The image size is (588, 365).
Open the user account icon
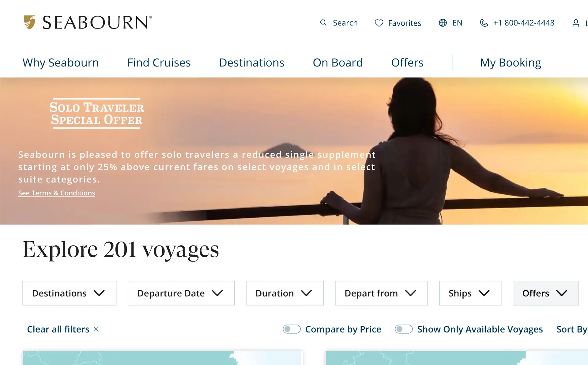click(x=576, y=23)
